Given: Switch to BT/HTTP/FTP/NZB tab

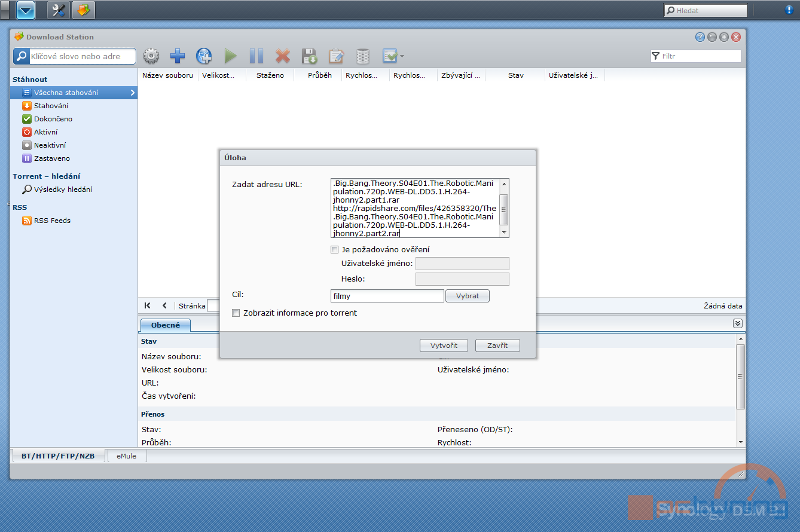Looking at the screenshot, I should [x=58, y=456].
